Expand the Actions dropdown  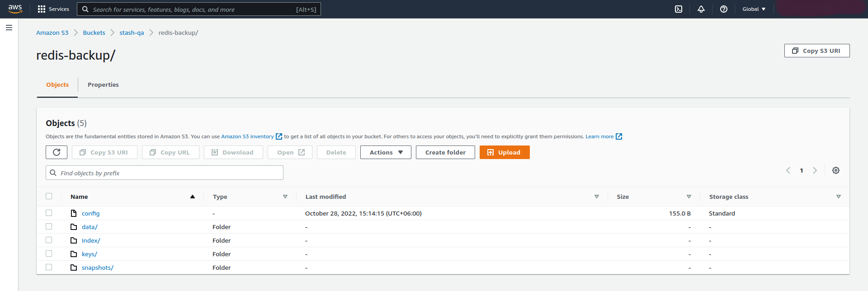click(386, 152)
